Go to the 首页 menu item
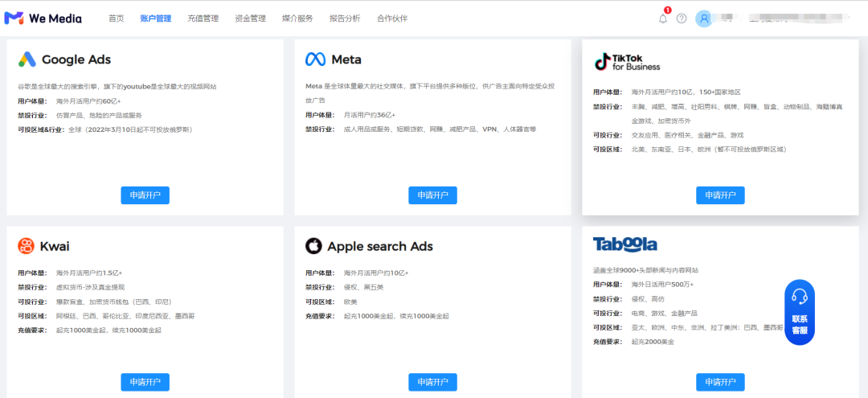This screenshot has height=398, width=868. coord(117,18)
